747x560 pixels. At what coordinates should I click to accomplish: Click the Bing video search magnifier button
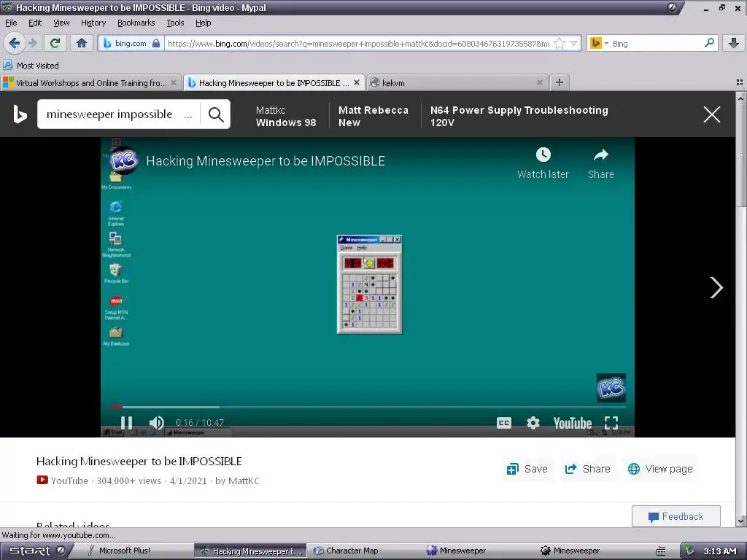[x=216, y=114]
